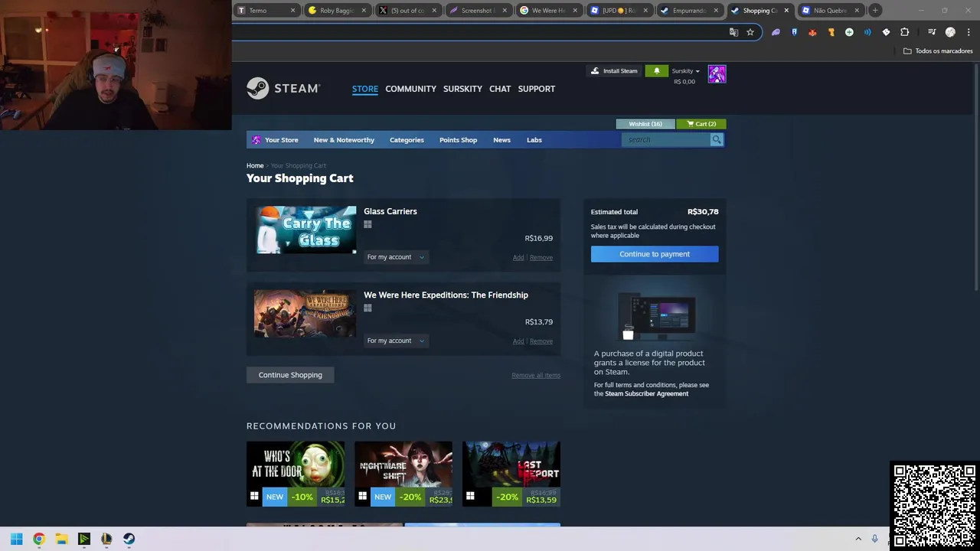Screen dimensions: 980x551
Task: Click the Home breadcrumb link
Action: 255,165
